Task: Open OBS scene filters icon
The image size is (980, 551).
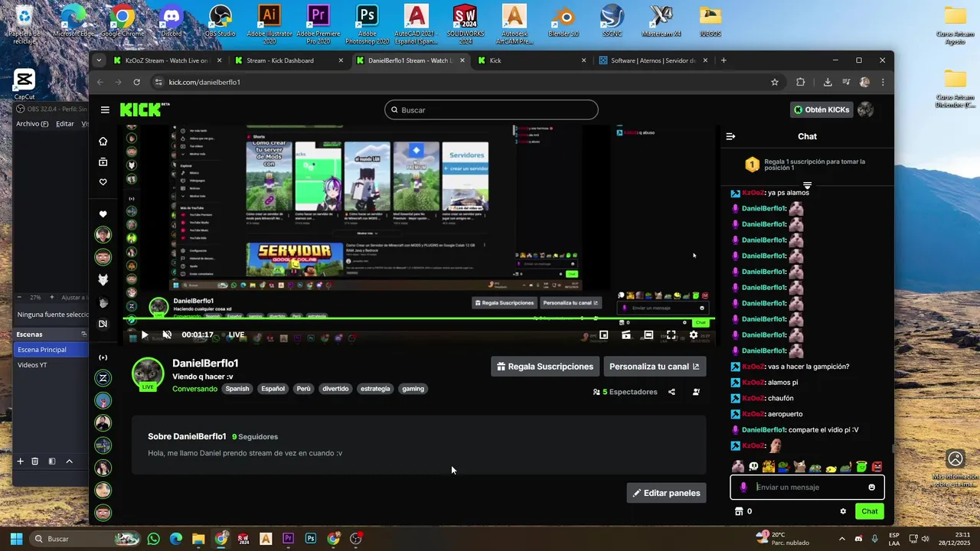Action: (x=52, y=461)
